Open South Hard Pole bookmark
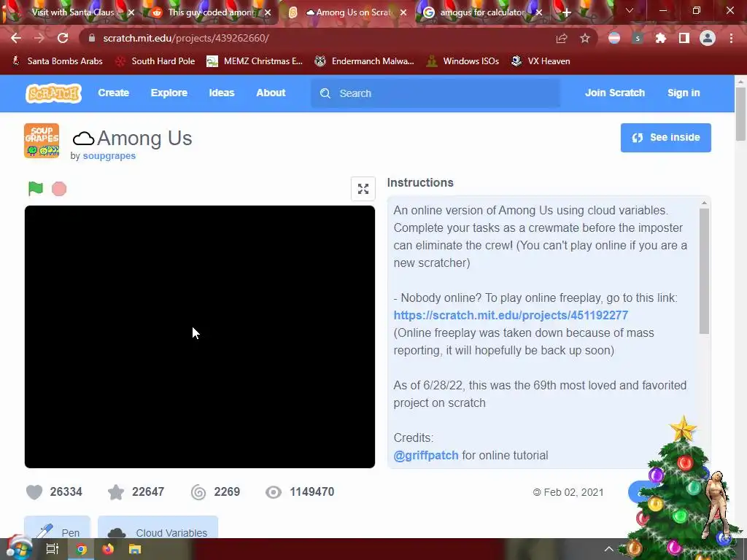 (156, 61)
